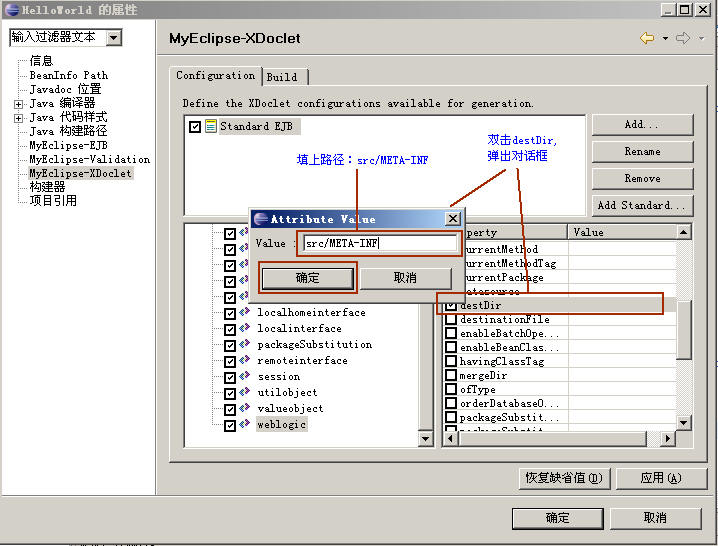Open the back history dropdown arrow
This screenshot has height=546, width=718.
665,38
